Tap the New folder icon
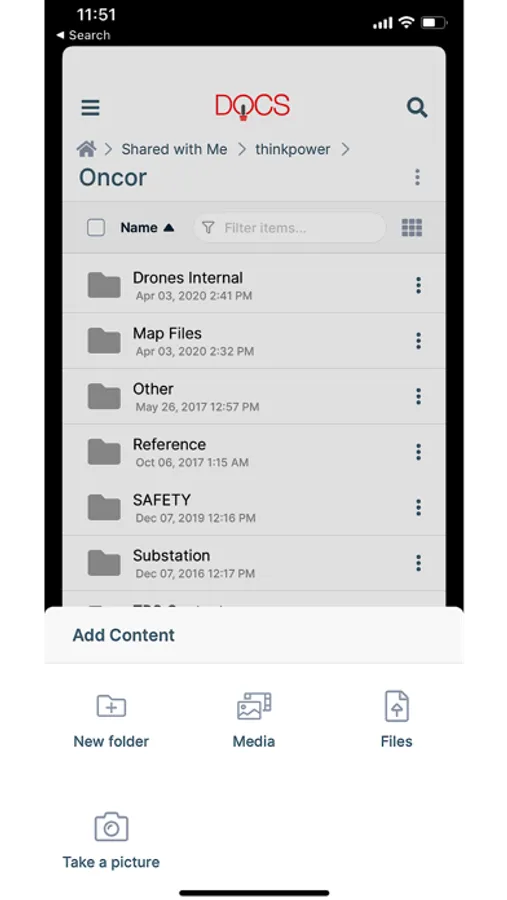Image resolution: width=507 pixels, height=900 pixels. tap(111, 706)
